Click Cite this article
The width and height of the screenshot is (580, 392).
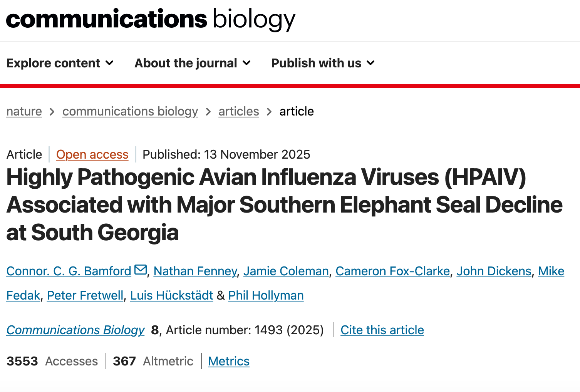382,330
